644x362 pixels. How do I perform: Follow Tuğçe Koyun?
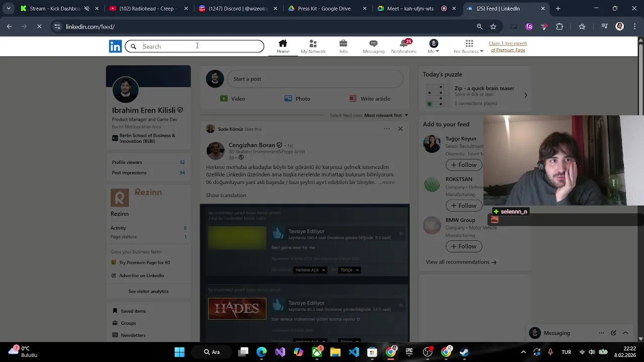point(464,165)
